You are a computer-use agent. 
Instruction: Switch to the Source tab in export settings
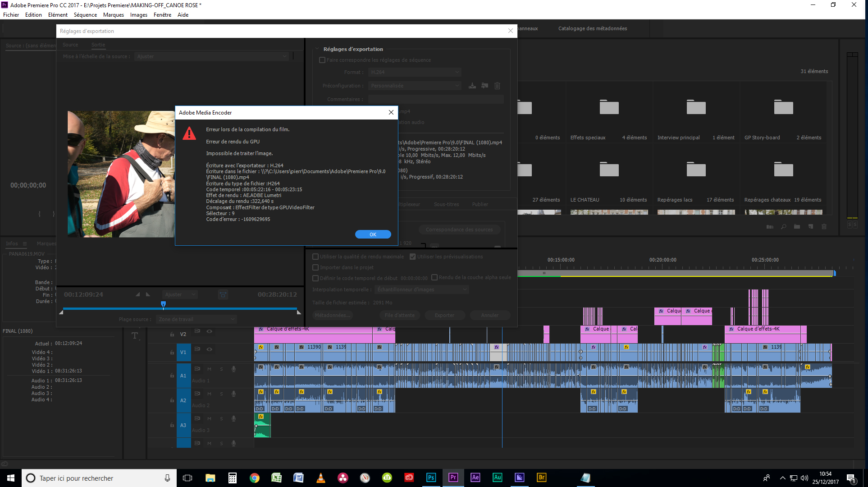point(70,45)
